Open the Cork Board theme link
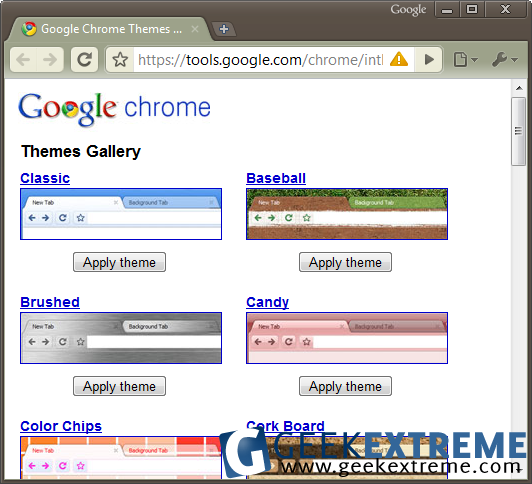Screen dimensions: 532x484 (285, 426)
